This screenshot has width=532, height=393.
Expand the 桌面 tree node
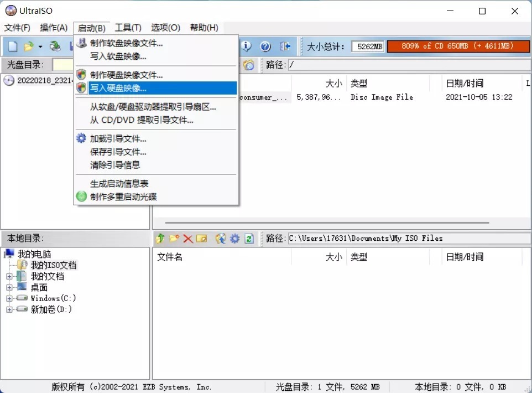(x=9, y=287)
